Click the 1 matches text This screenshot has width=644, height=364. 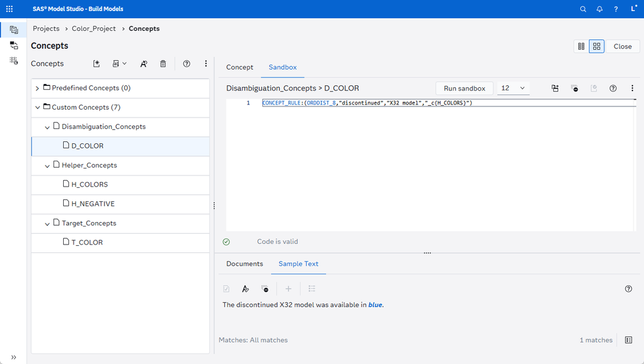[x=596, y=340]
